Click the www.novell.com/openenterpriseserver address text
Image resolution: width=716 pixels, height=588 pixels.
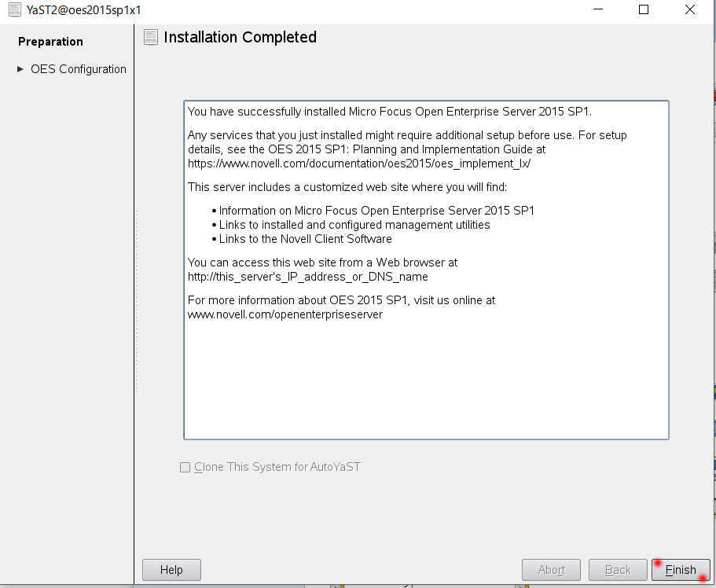tap(285, 314)
